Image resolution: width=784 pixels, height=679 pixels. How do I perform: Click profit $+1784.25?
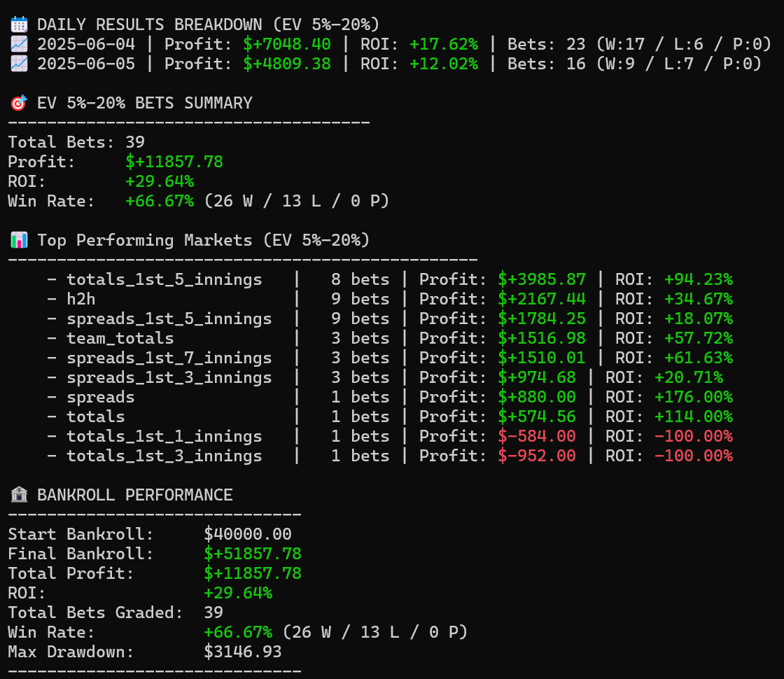[542, 318]
